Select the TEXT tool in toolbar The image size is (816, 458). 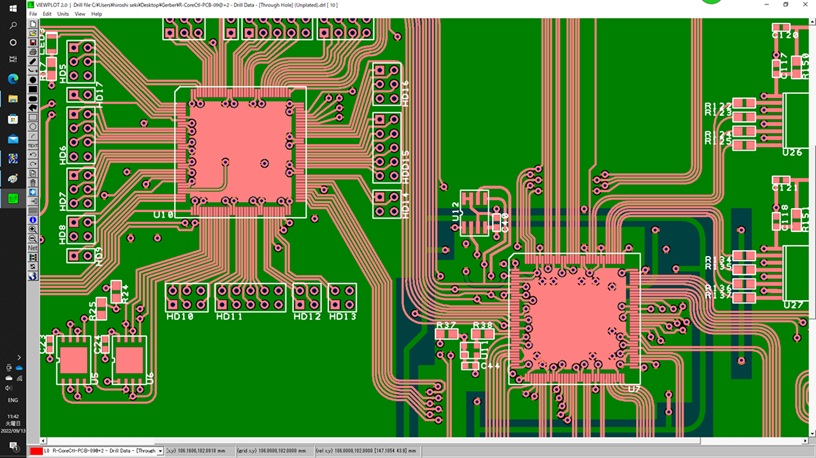point(33,146)
